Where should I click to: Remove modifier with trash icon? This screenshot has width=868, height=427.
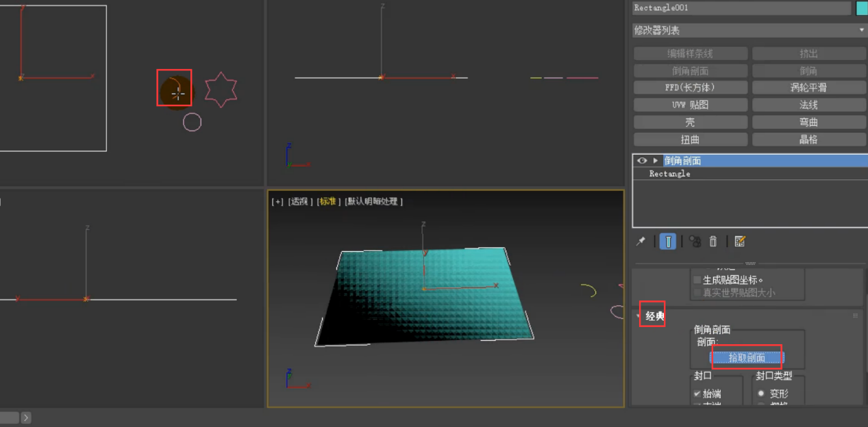[x=713, y=242]
